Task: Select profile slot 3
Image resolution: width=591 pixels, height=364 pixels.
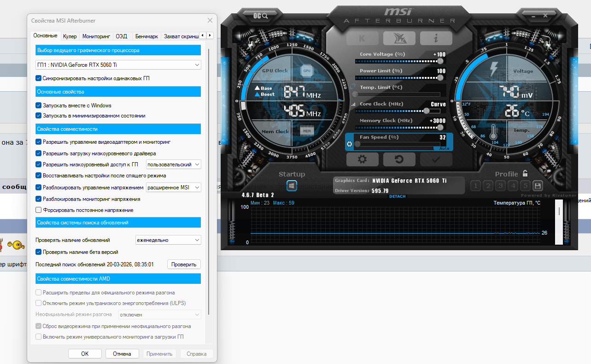Action: 500,186
